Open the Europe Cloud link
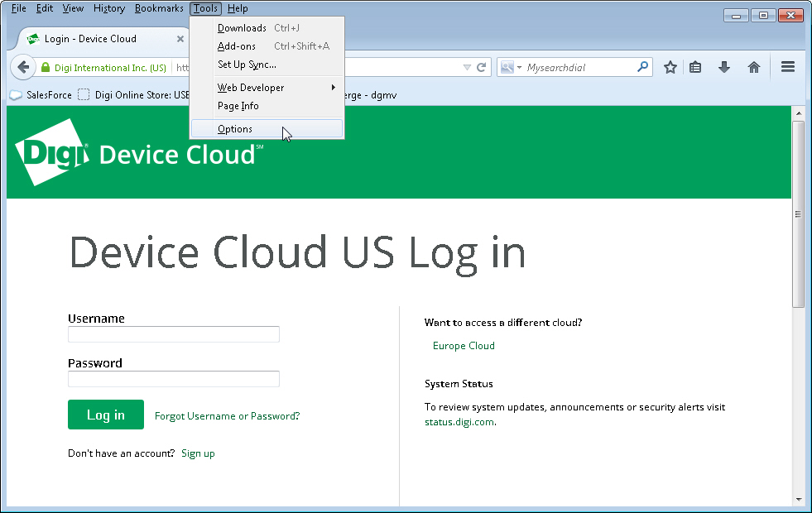The image size is (812, 513). coord(464,346)
